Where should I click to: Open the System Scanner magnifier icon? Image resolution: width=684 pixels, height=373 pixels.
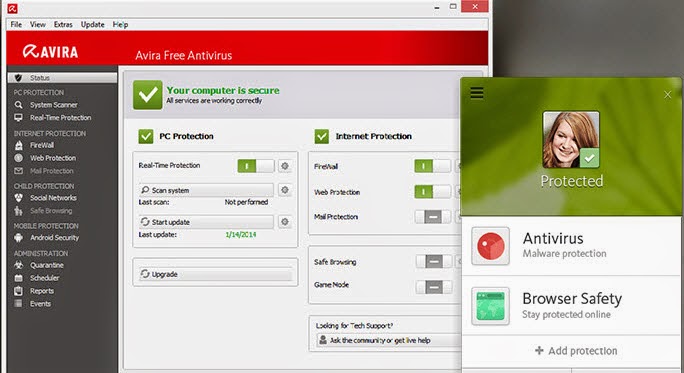point(18,105)
